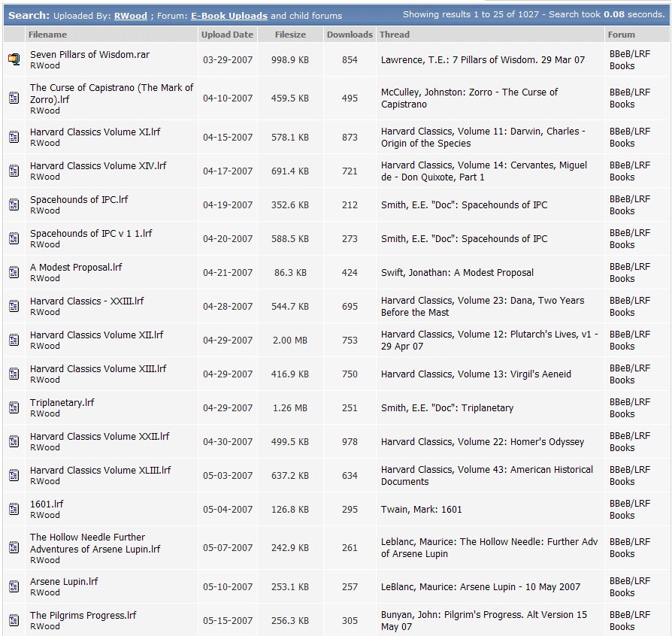The width and height of the screenshot is (672, 636).
Task: Open the Bunyan, John: Pilgrim's Progress thread
Action: coord(484,620)
